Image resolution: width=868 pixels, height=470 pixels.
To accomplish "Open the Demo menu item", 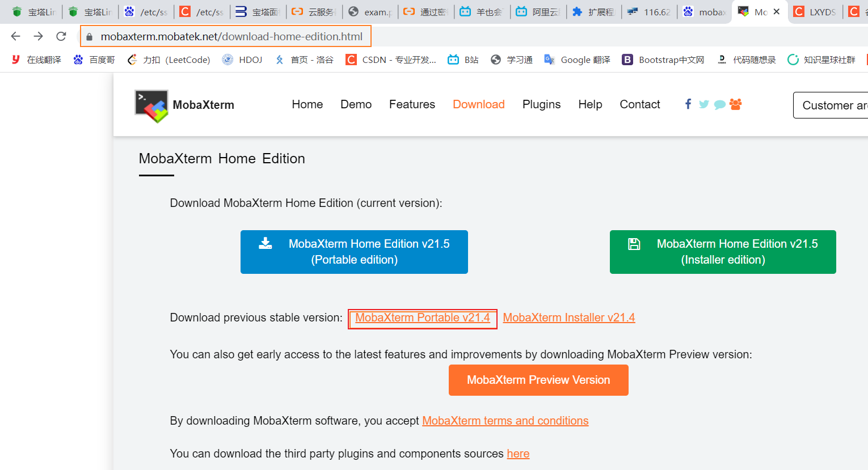I will coord(356,104).
